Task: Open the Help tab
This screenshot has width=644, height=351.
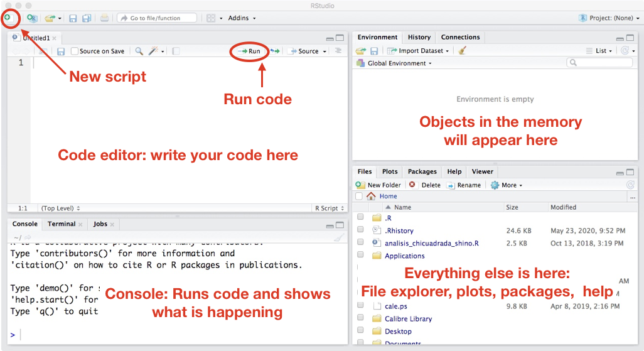Action: point(454,171)
